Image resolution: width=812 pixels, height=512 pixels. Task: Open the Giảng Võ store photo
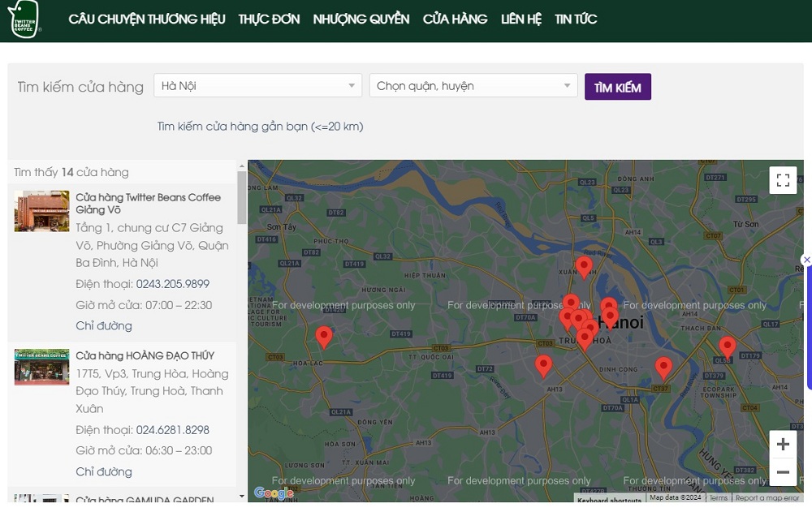pos(42,211)
